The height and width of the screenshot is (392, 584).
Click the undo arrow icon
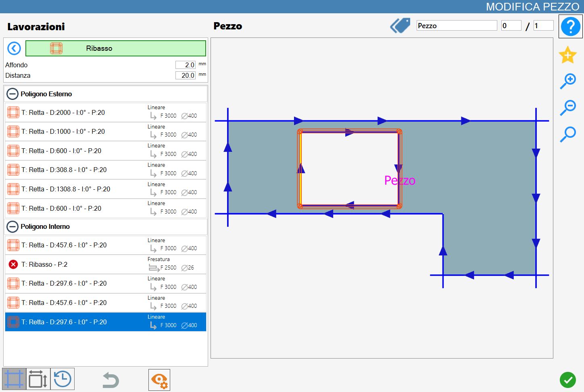tap(111, 380)
